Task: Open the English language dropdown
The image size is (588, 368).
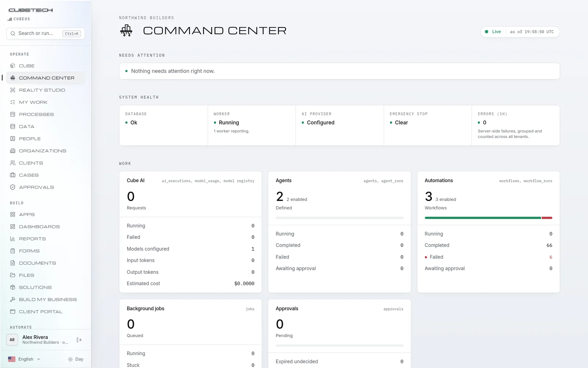Action: (24, 359)
